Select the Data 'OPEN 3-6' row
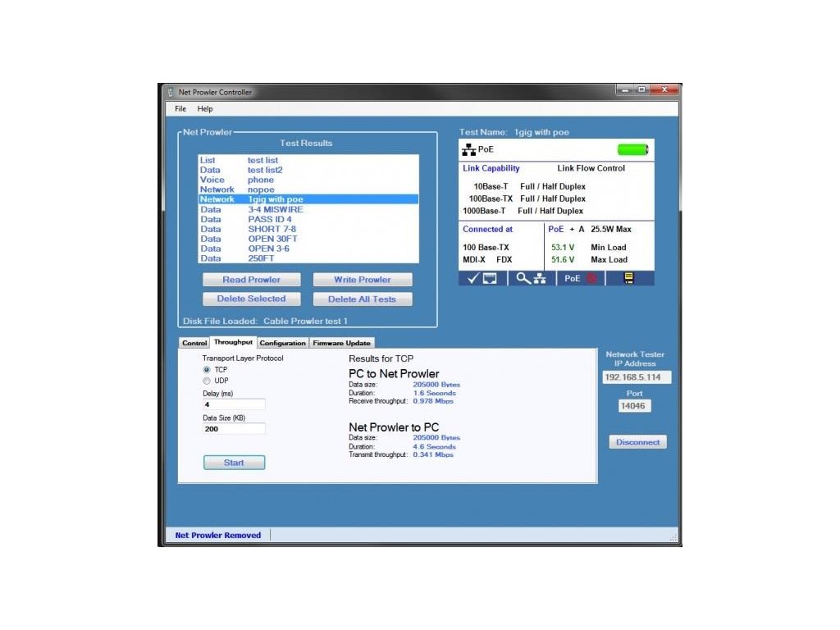Screen dimensions: 840x630 click(x=308, y=249)
